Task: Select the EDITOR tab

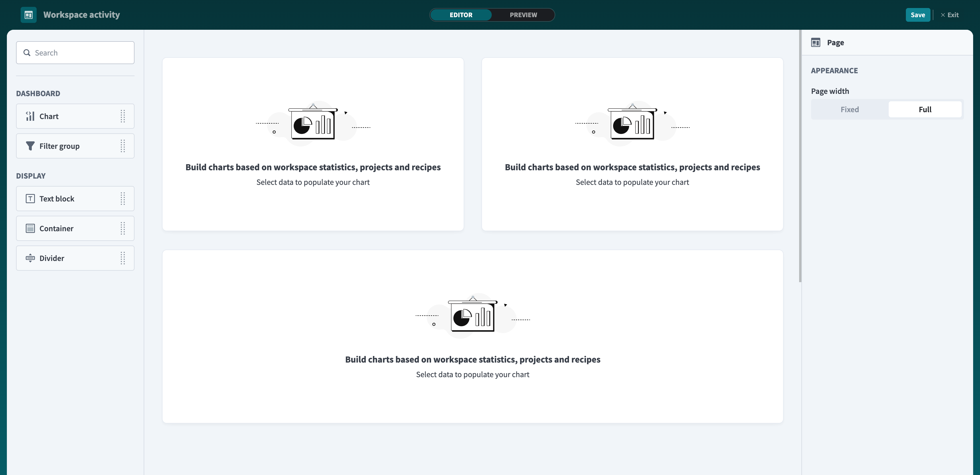Action: [461, 15]
